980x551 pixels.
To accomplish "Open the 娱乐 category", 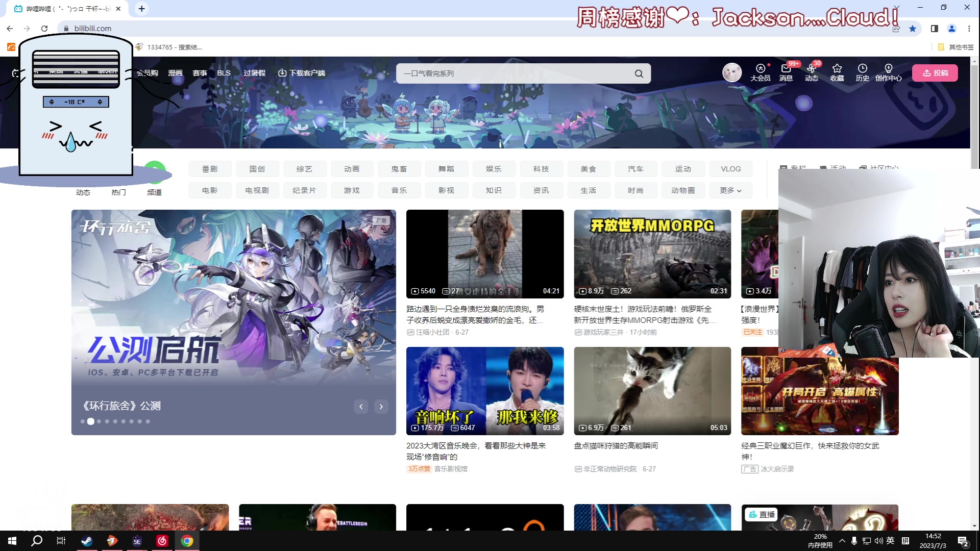I will pos(494,169).
